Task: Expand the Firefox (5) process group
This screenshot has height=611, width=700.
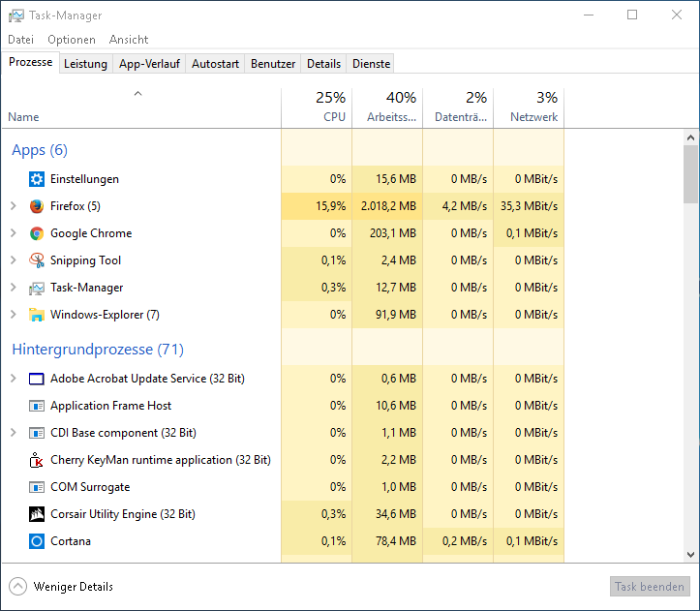Action: click(14, 206)
